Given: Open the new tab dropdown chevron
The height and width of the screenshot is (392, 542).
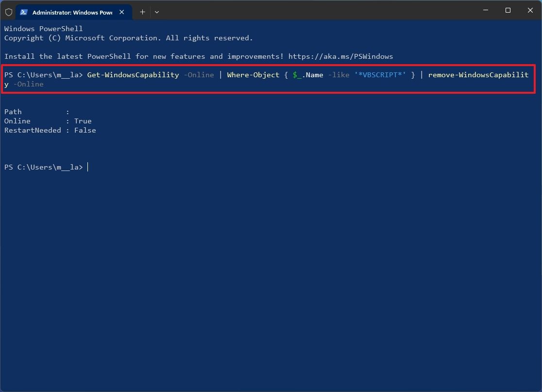Looking at the screenshot, I should pyautogui.click(x=157, y=12).
